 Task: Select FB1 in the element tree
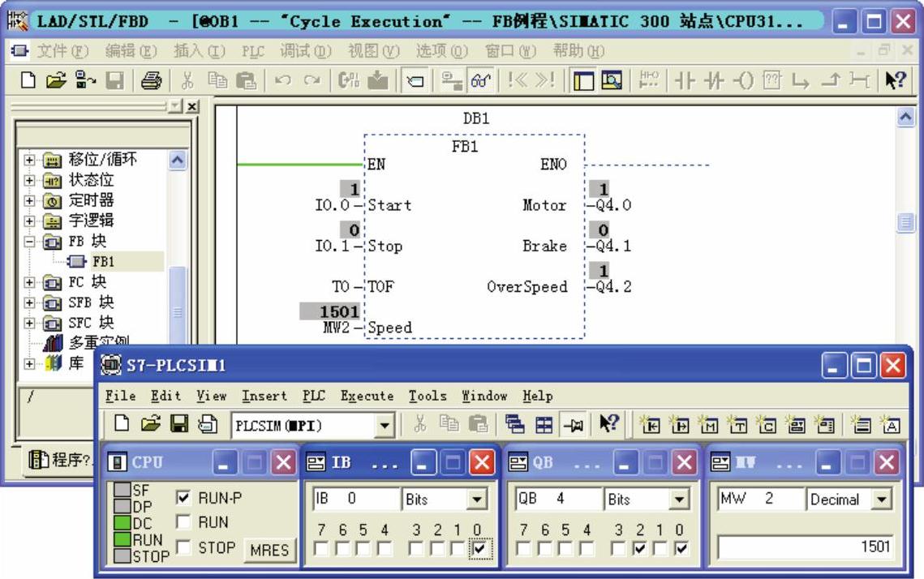click(x=103, y=261)
